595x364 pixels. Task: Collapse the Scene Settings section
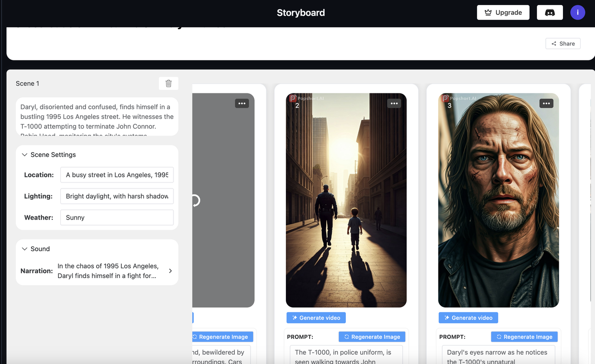coord(25,155)
